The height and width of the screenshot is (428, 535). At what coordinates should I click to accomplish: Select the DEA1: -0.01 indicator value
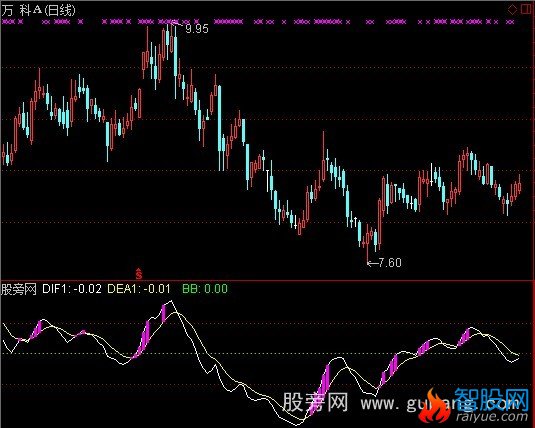coord(139,289)
